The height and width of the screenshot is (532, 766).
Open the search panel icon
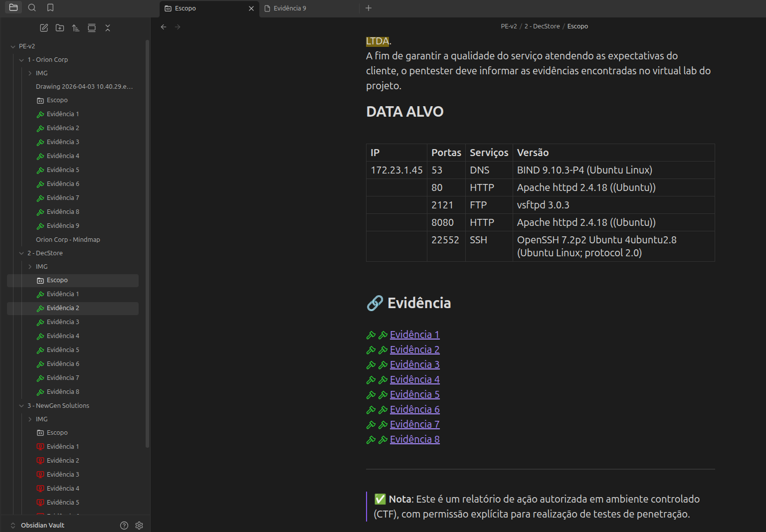32,7
